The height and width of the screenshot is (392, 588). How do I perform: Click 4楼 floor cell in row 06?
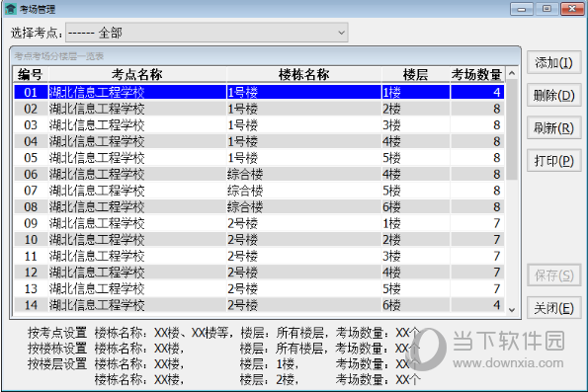(x=415, y=174)
